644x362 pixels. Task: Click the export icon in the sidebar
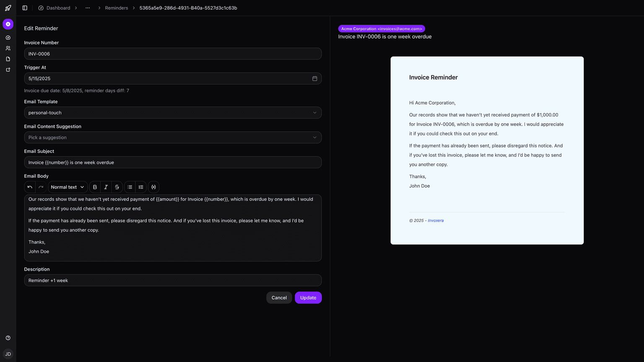click(8, 69)
